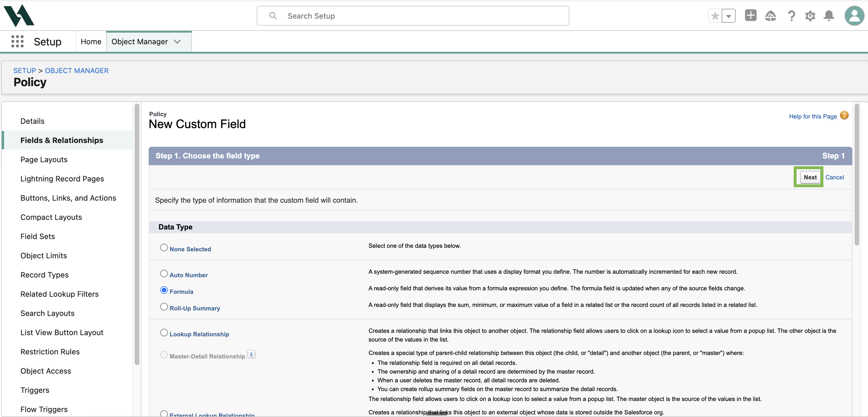Select the None Selected radio button
868x417 pixels.
pyautogui.click(x=164, y=247)
